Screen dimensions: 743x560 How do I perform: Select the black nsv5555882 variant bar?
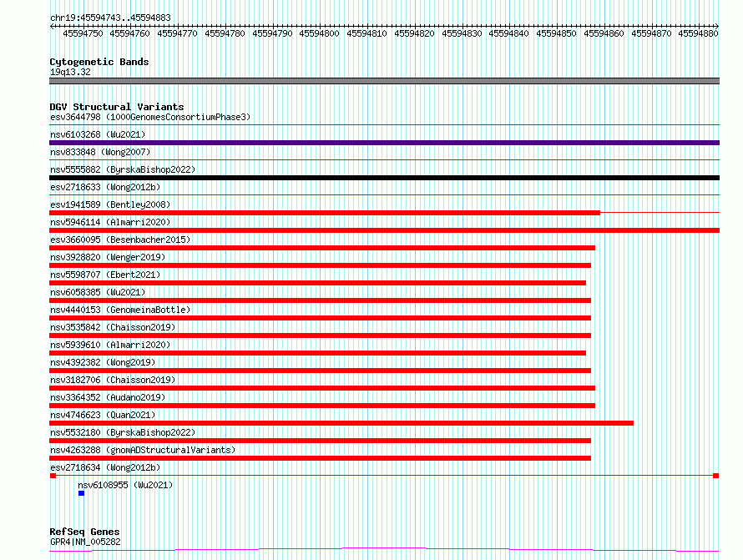[384, 178]
